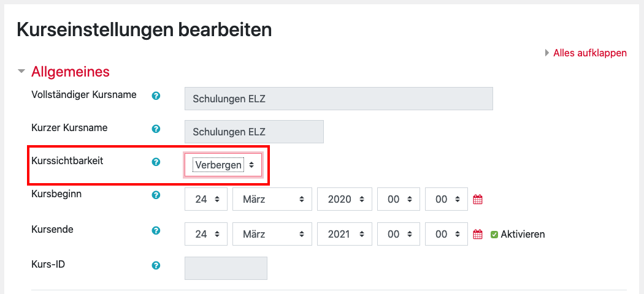644x294 pixels.
Task: Open Kursbeginn year dropdown showing 2020
Action: click(345, 199)
